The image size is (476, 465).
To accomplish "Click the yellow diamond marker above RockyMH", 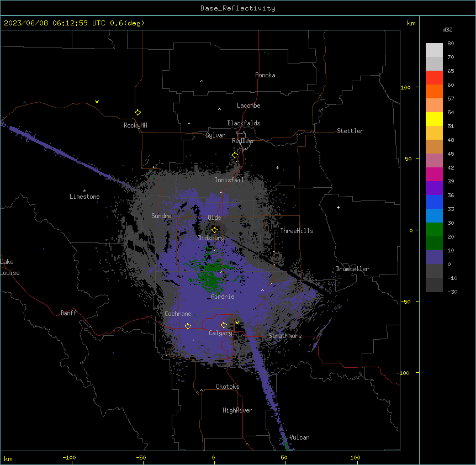I will coord(137,113).
